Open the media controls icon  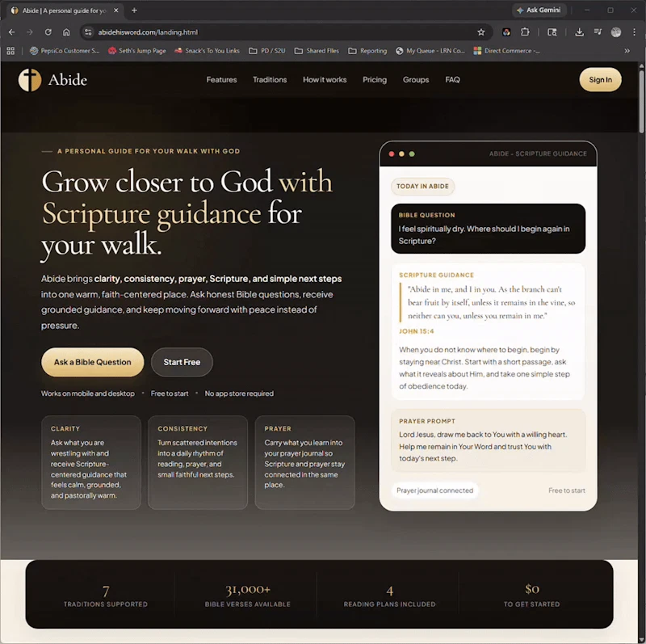click(x=598, y=32)
